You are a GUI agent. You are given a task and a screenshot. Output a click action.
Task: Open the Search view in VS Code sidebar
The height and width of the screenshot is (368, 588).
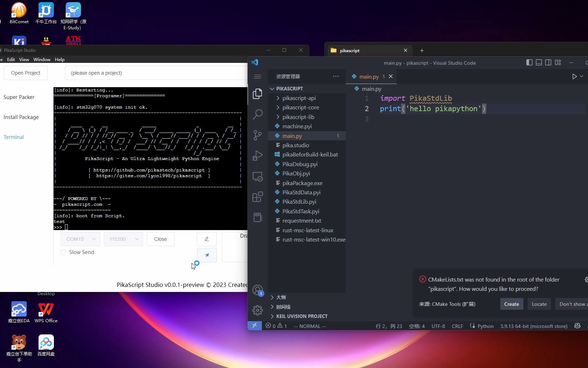point(258,114)
